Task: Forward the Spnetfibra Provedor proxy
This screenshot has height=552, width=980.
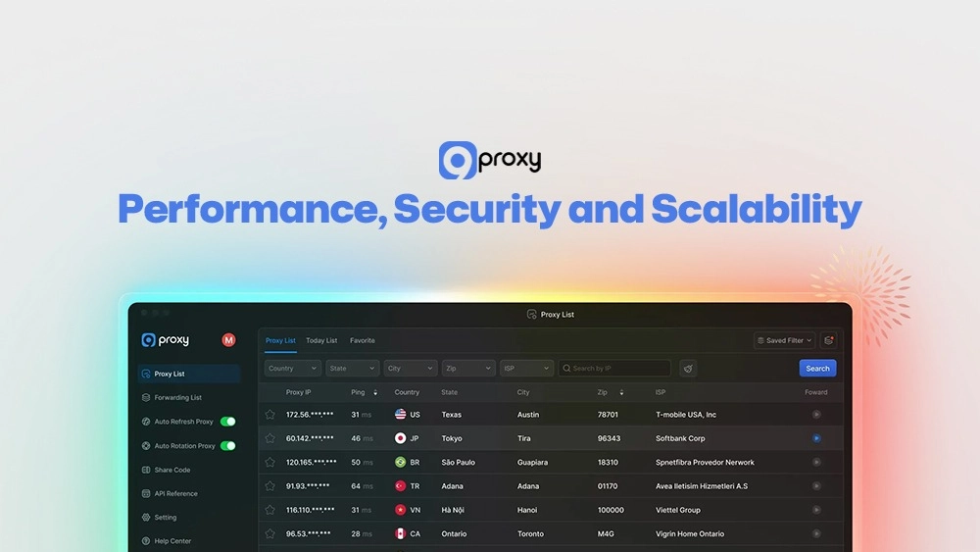Action: 816,463
